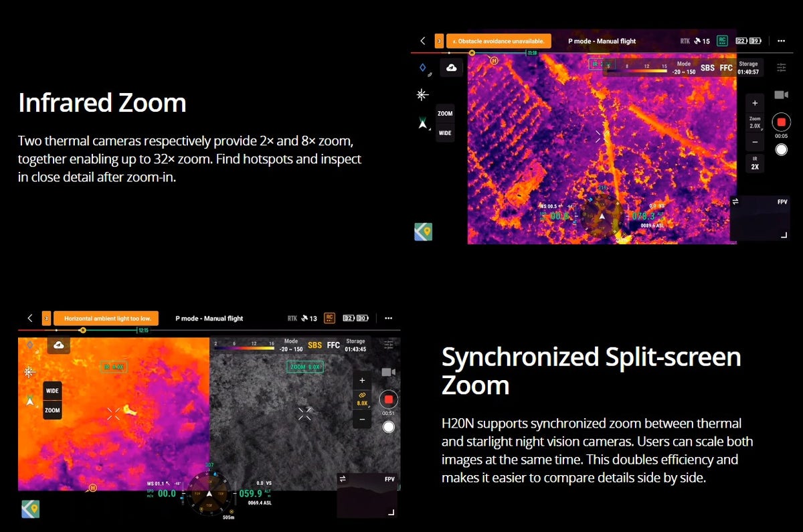Open three-dot menu in top screenshot

coord(780,41)
